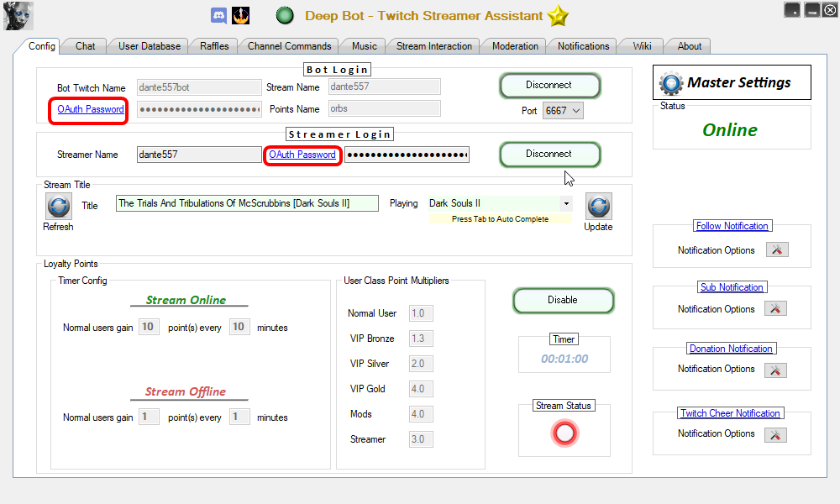Viewport: 840px width, 504px height.
Task: Click the Press Tab to Auto Complete hint
Action: click(x=500, y=219)
